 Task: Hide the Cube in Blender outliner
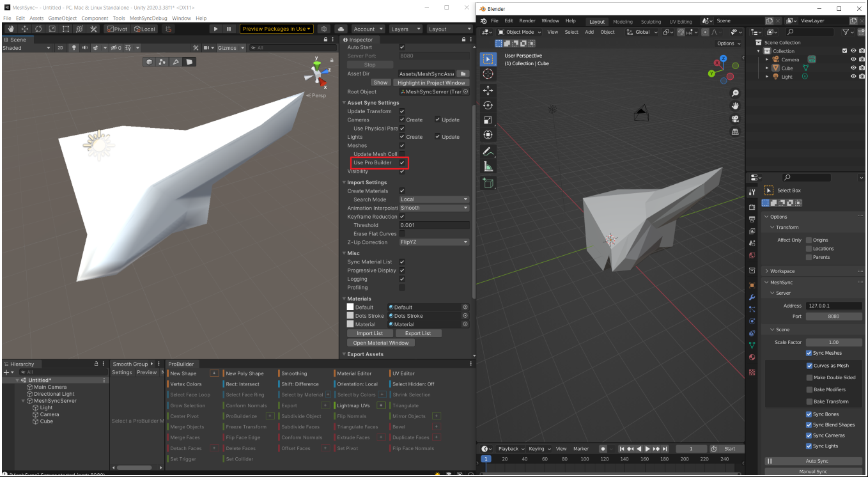pos(853,68)
